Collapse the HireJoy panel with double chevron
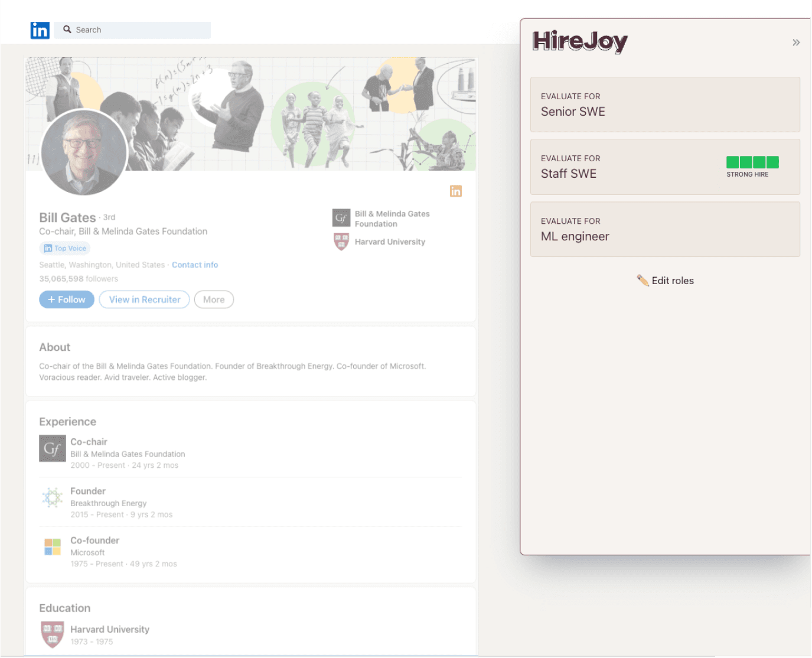812x658 pixels. 796,43
